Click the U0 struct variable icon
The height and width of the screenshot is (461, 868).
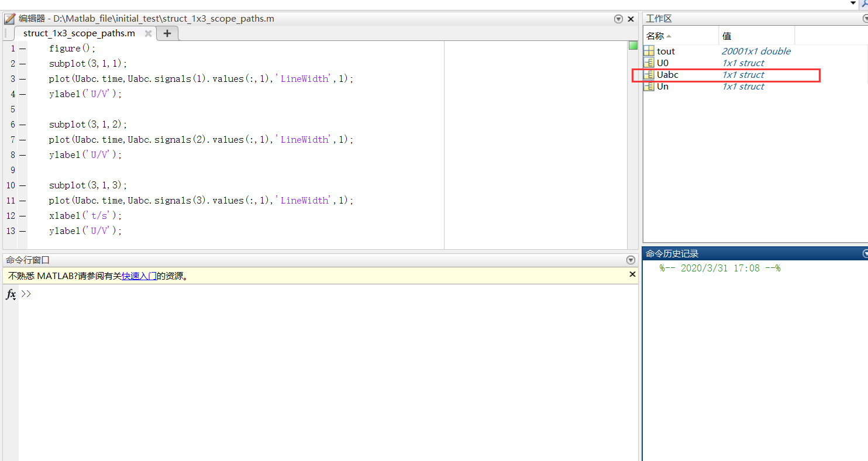649,63
